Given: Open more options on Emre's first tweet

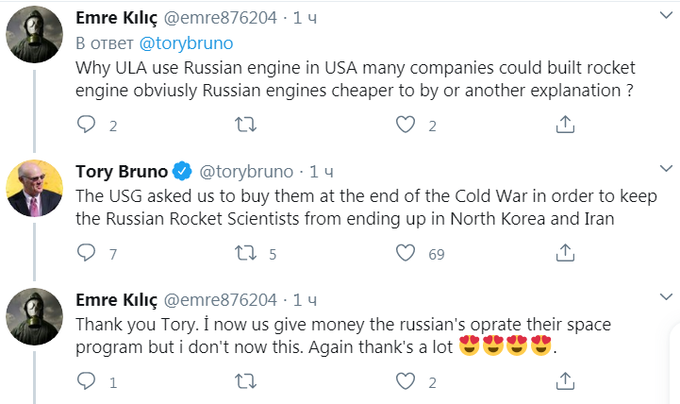Looking at the screenshot, I should coord(663,15).
